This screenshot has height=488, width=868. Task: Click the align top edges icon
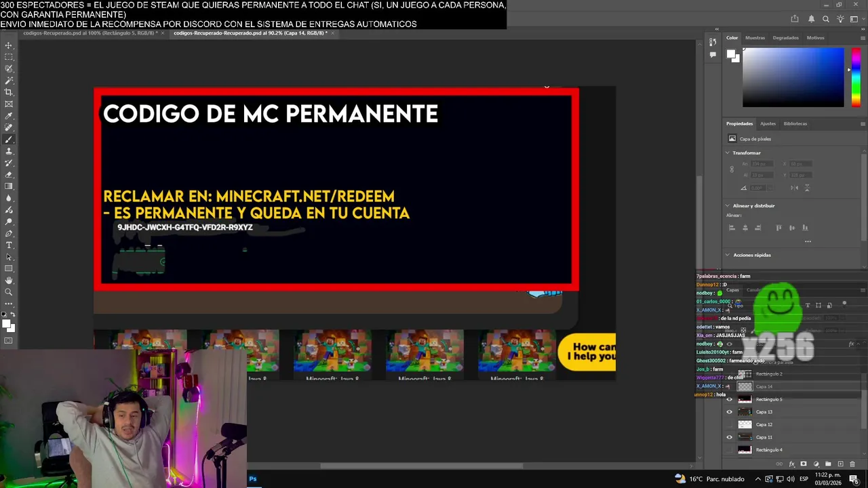coord(778,228)
